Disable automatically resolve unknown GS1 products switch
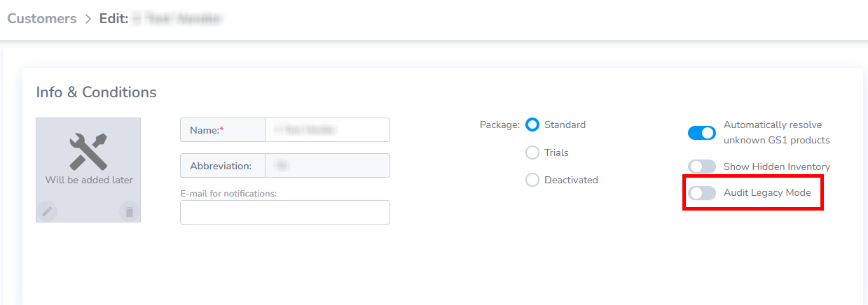The image size is (868, 305). point(702,132)
